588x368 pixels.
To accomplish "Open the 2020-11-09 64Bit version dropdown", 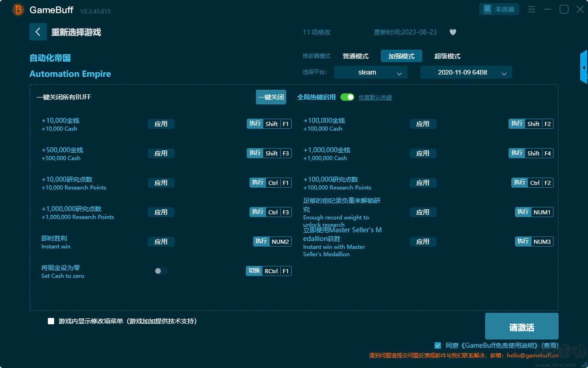I will click(x=466, y=72).
